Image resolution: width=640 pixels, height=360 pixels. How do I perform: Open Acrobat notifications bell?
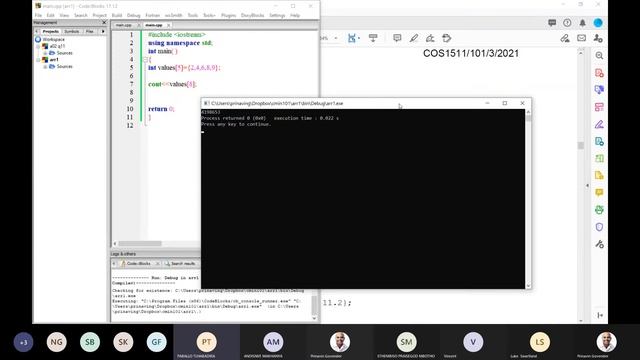(x=582, y=23)
